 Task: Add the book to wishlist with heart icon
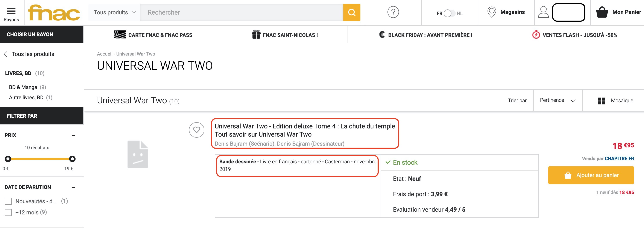(196, 130)
